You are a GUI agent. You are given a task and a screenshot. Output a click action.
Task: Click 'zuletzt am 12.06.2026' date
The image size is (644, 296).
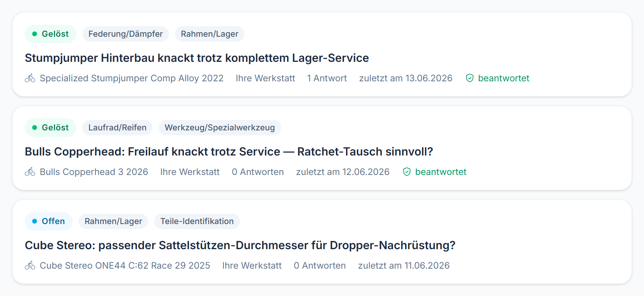point(343,172)
